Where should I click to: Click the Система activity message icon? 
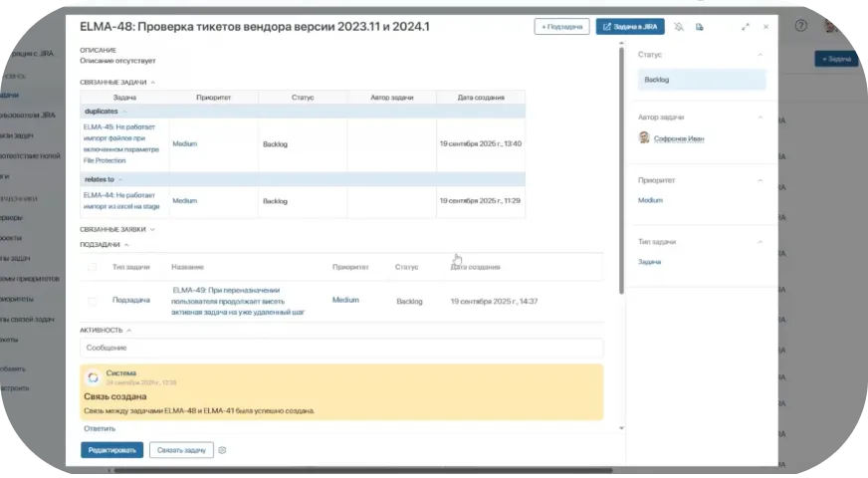(93, 377)
